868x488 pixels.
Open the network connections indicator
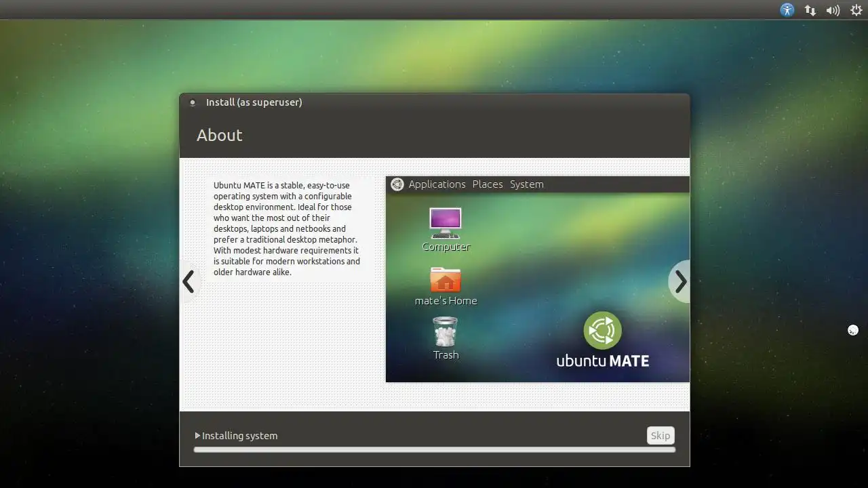point(810,10)
